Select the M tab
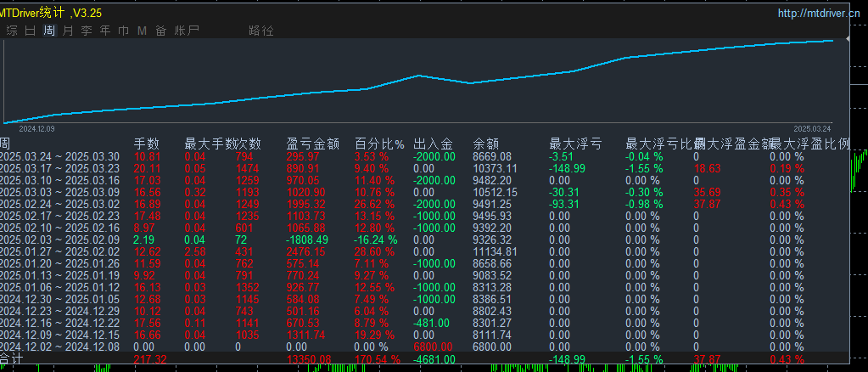Screen dimensions: 868x372 pyautogui.click(x=143, y=31)
